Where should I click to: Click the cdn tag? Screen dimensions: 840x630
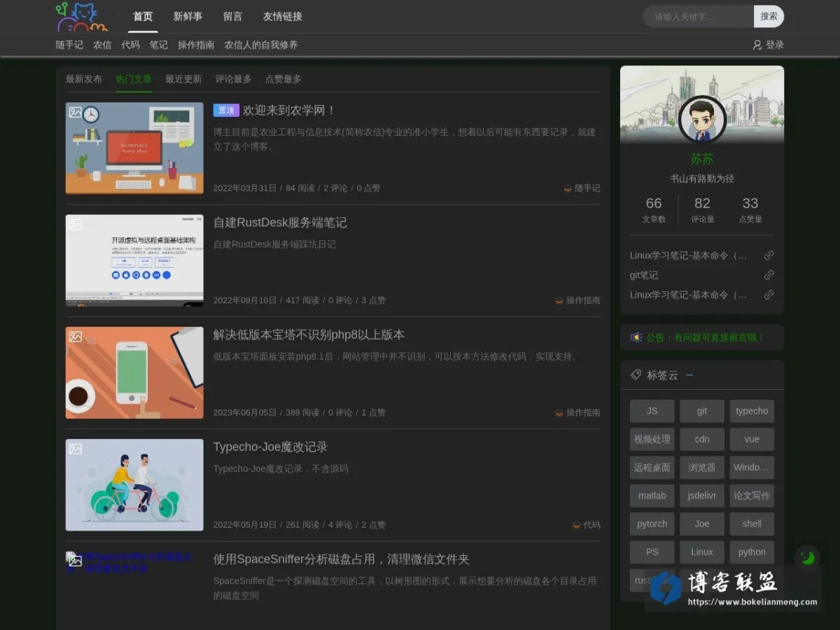[702, 440]
